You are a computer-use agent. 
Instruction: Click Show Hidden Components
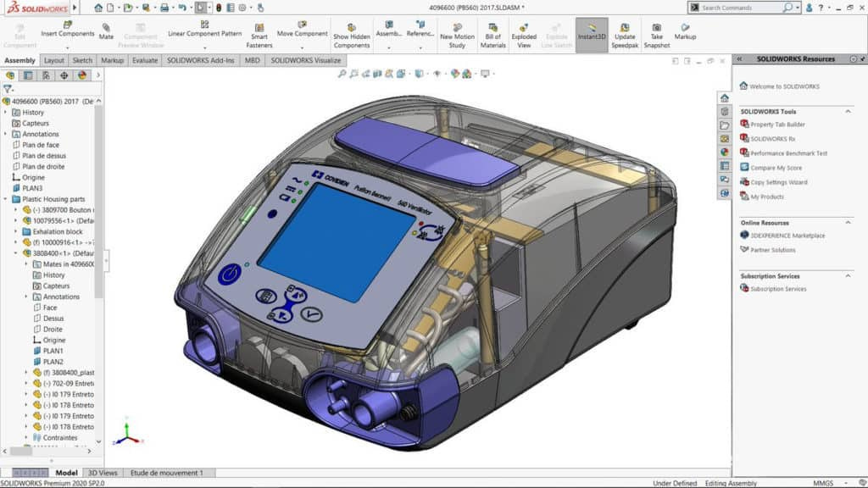(x=352, y=36)
